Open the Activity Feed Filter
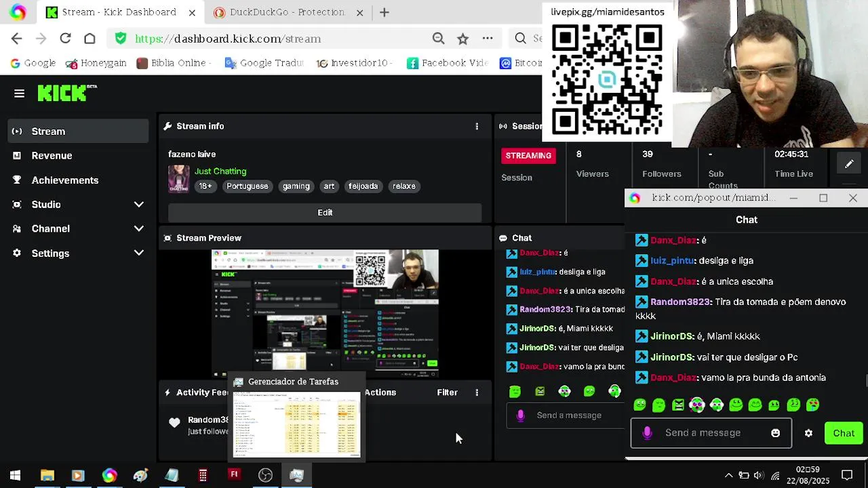 click(x=447, y=392)
